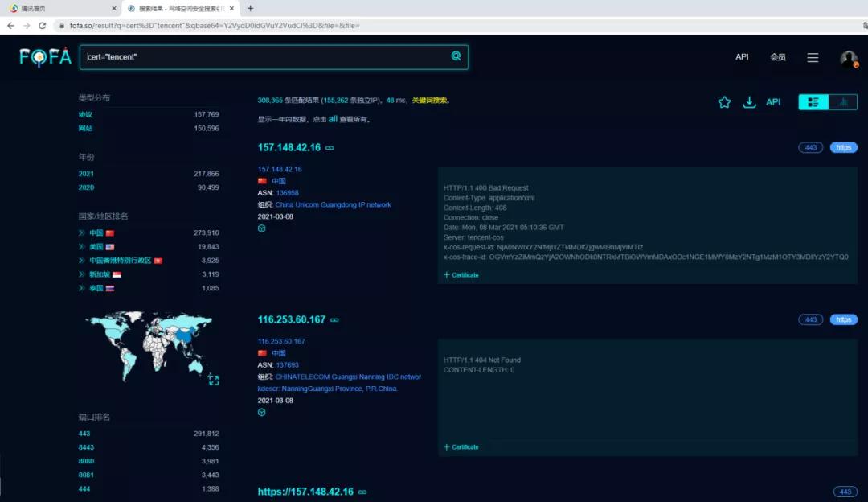Expand 中国香港特别行政区 row chevron
Viewport: 868px width, 502px height.
click(x=82, y=261)
